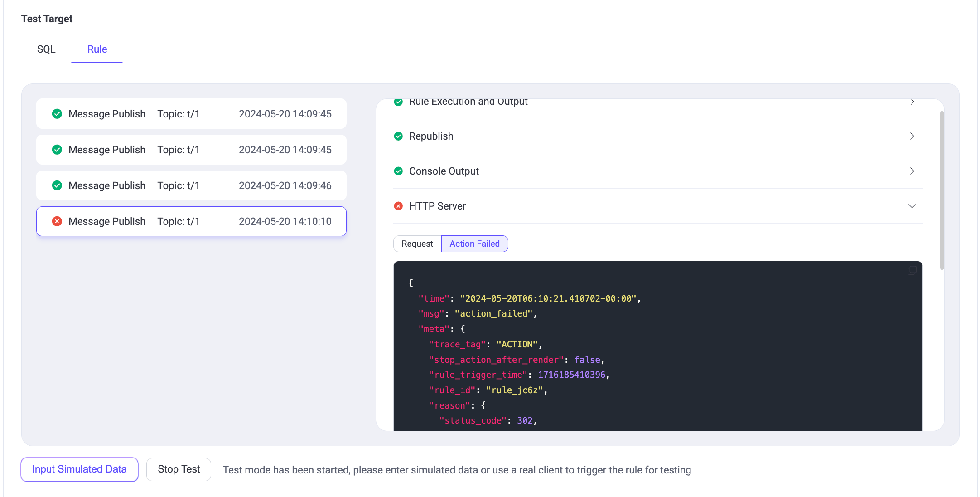Expand the Console Output chevron

pos(912,171)
